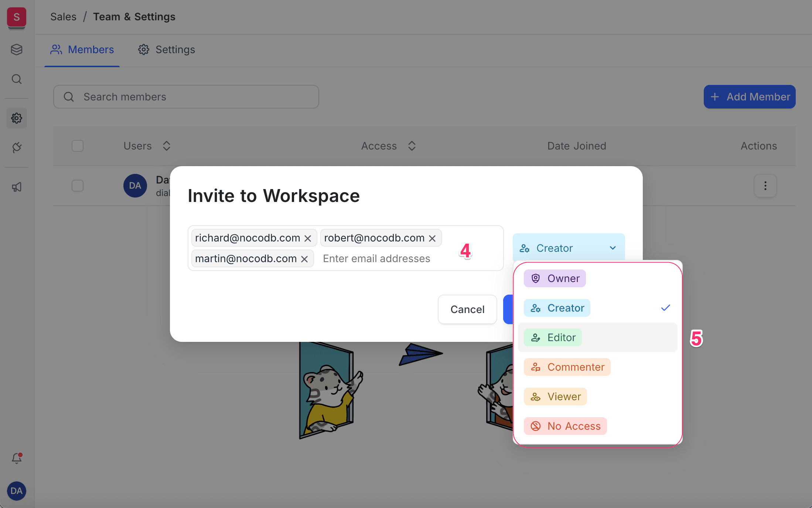Screen dimensions: 812x508
Task: Collapse the Creator role dropdown
Action: click(568, 248)
